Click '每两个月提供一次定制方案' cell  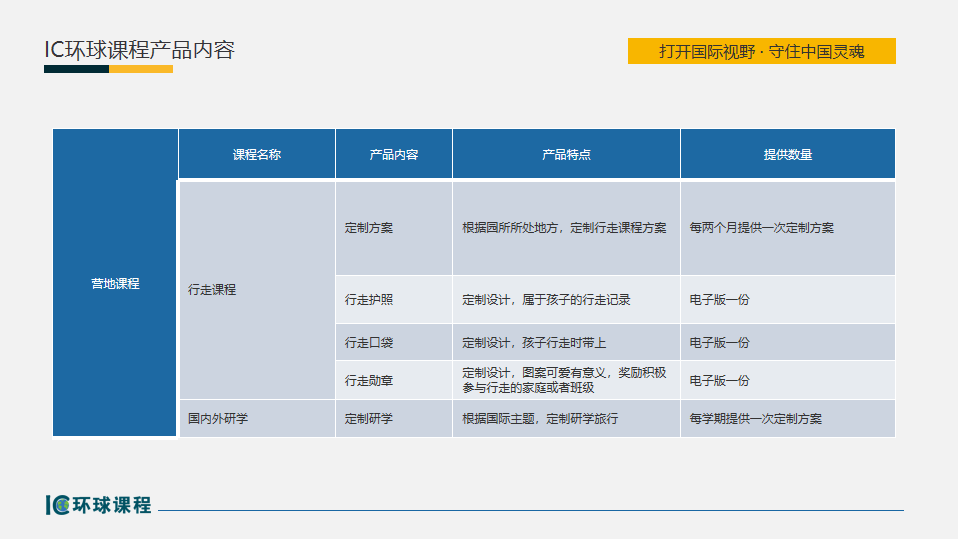pos(788,228)
